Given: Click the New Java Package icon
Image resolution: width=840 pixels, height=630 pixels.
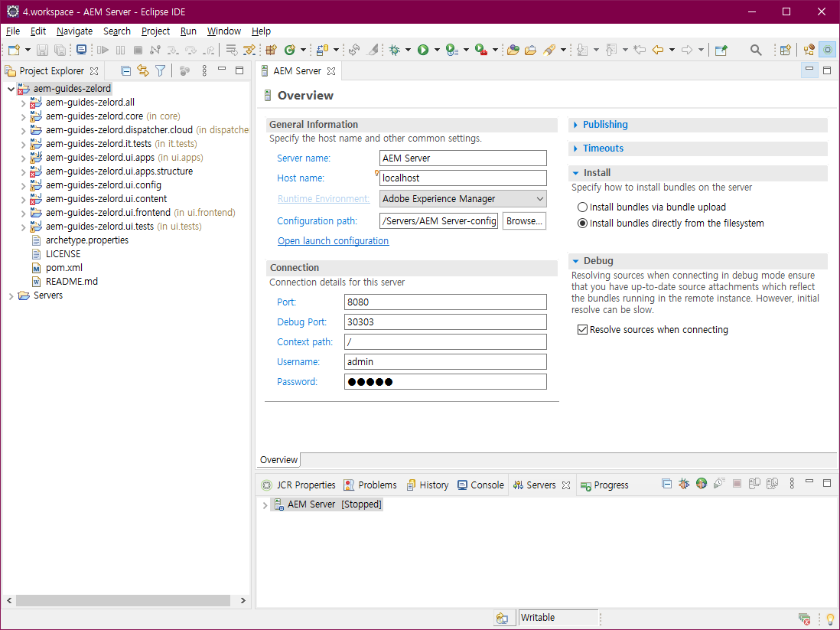Looking at the screenshot, I should point(271,50).
